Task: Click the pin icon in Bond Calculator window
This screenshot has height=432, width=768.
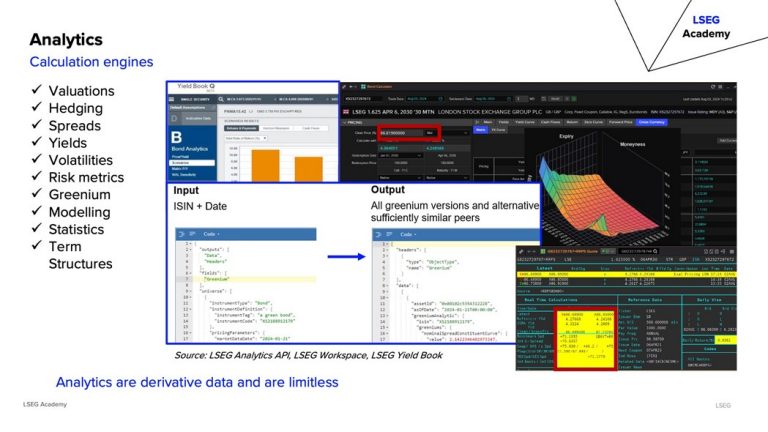Action: click(x=344, y=87)
